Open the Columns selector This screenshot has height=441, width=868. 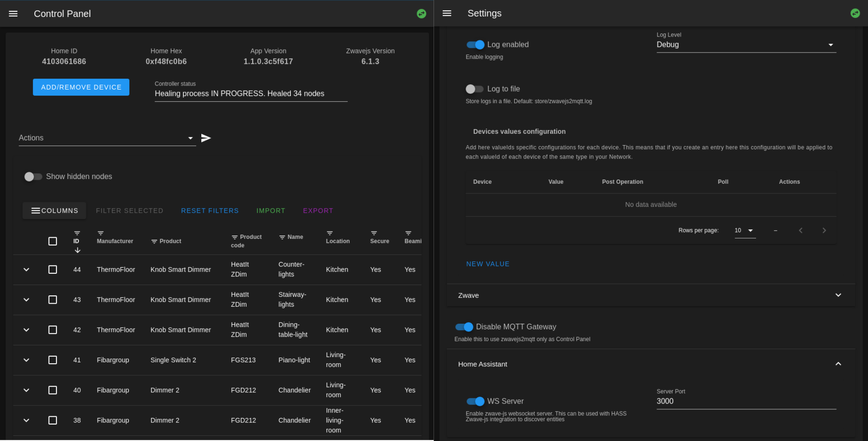click(54, 210)
